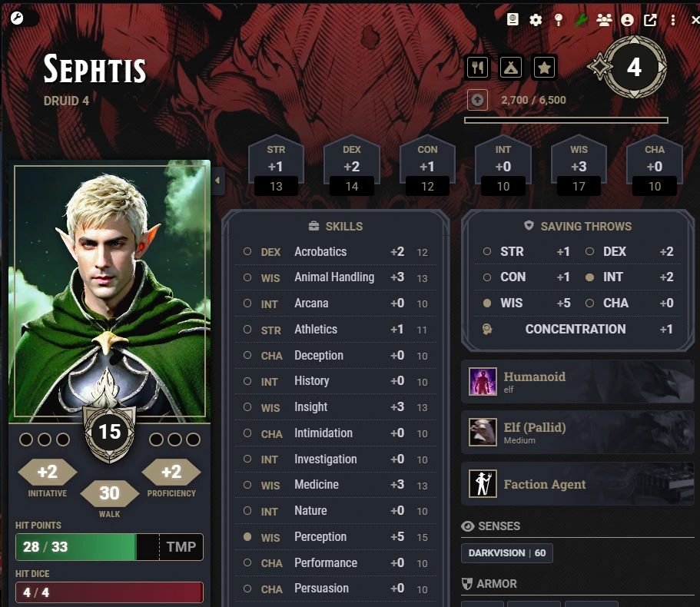700x607 pixels.
Task: Click the level-up arrow beside XP
Action: (477, 100)
